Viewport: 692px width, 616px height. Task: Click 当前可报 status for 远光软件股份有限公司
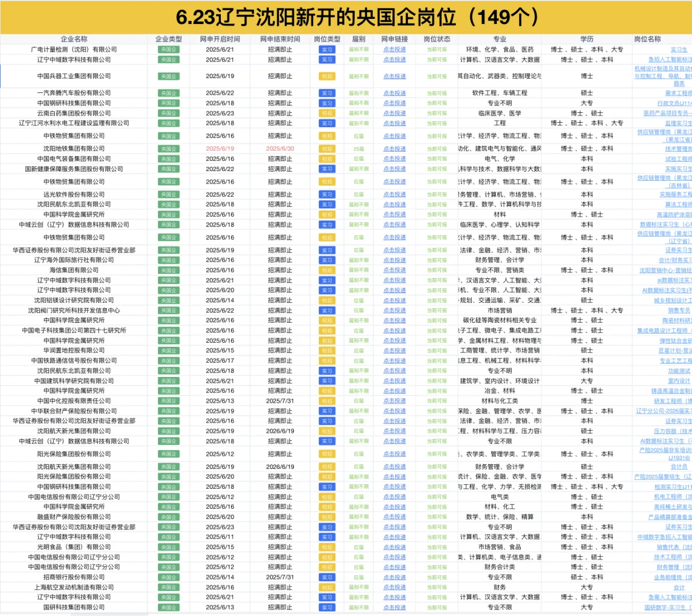(x=437, y=194)
